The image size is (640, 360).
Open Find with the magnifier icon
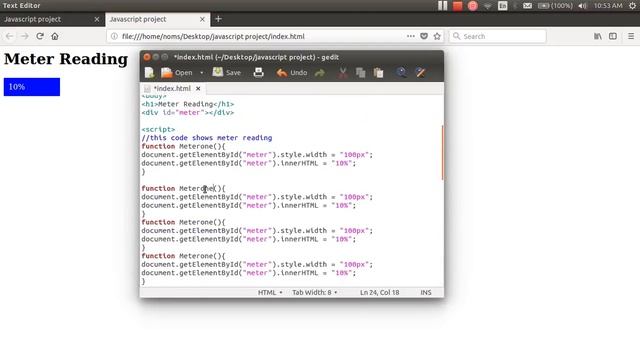click(x=401, y=73)
